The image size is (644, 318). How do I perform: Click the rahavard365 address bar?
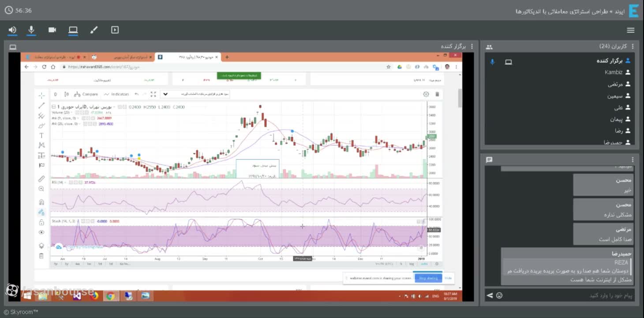tap(221, 67)
